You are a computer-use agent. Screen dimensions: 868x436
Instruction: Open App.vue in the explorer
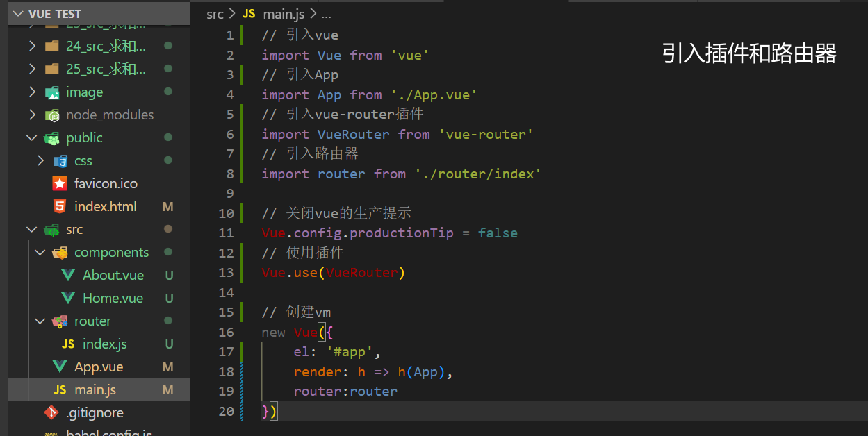coord(99,367)
